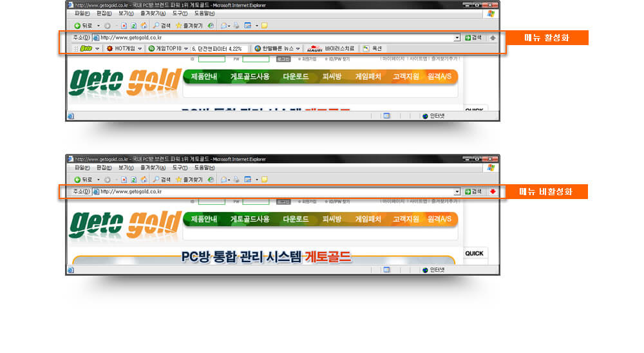Click HOT게임 on the upper window Geto toolbar
The height and width of the screenshot is (353, 644).
[121, 48]
